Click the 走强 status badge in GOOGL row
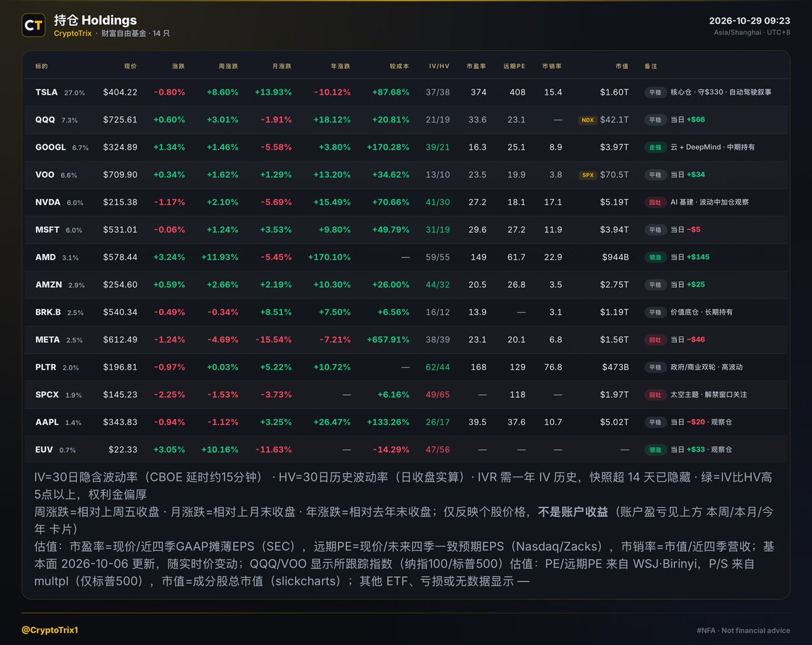 pos(655,147)
